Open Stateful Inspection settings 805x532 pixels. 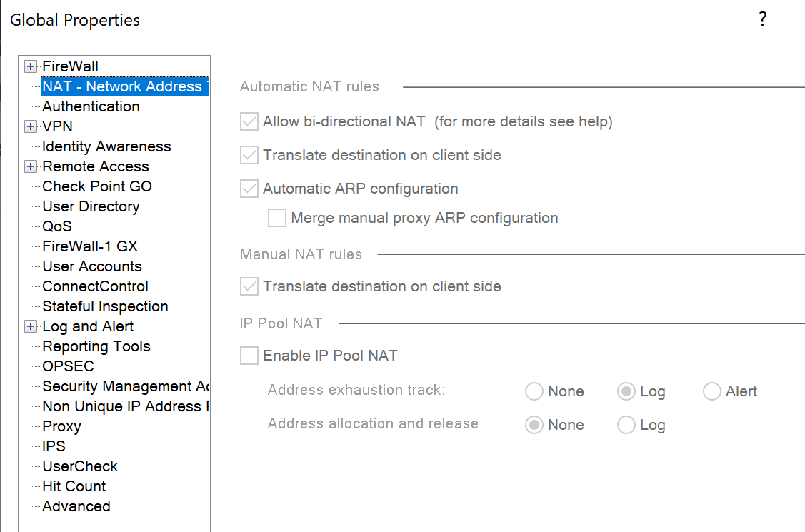tap(105, 306)
